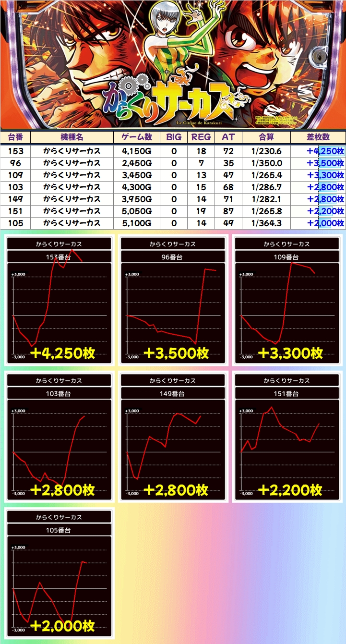Click the 1/230.6 combined probability cell
The height and width of the screenshot is (644, 346).
coord(266,151)
